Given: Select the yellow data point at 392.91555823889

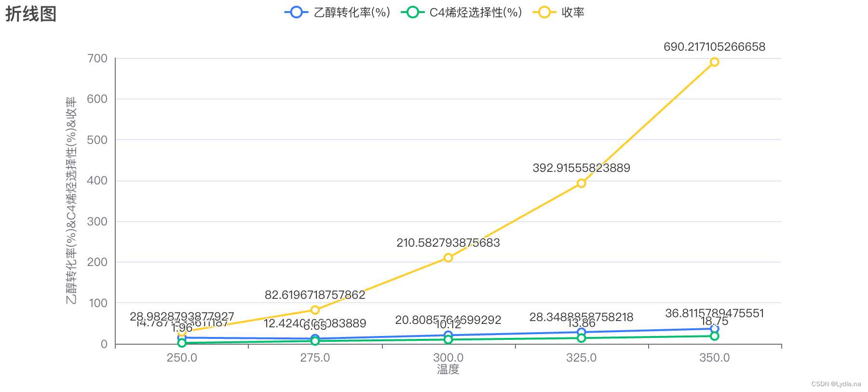Looking at the screenshot, I should 582,183.
